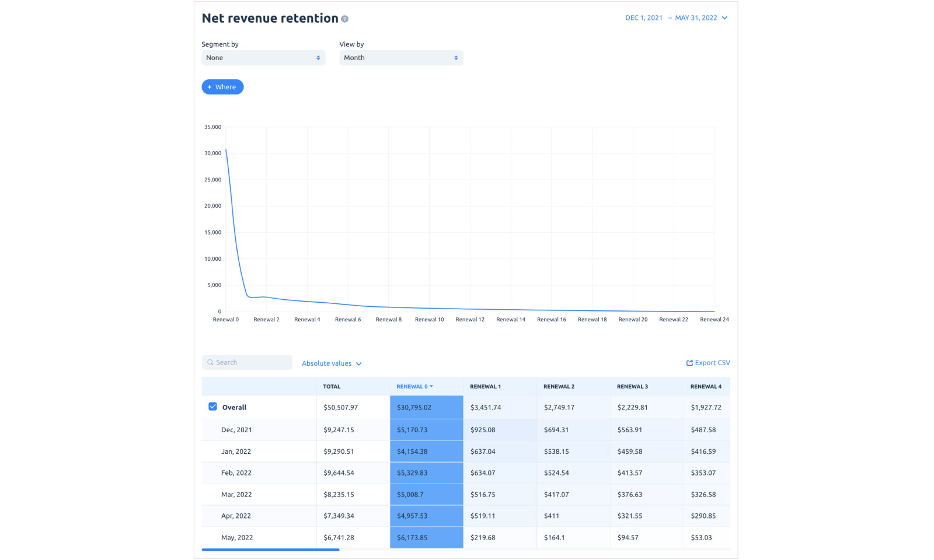
Task: Select the Feb, 2022 row label
Action: coord(236,473)
